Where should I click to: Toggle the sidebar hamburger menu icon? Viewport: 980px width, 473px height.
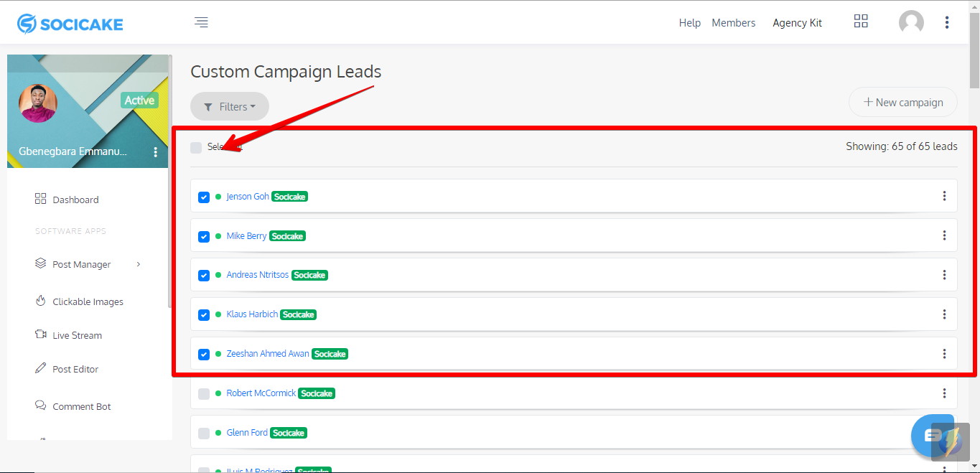(201, 22)
